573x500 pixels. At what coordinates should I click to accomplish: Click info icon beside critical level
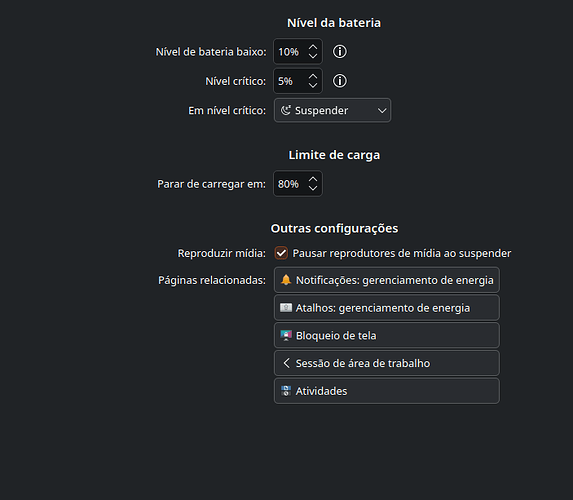[x=339, y=81]
